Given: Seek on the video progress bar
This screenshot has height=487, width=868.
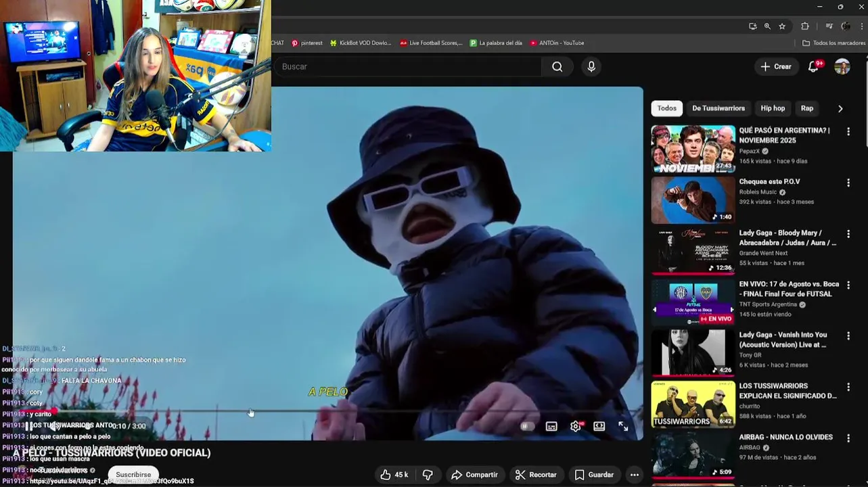Looking at the screenshot, I should [327, 411].
